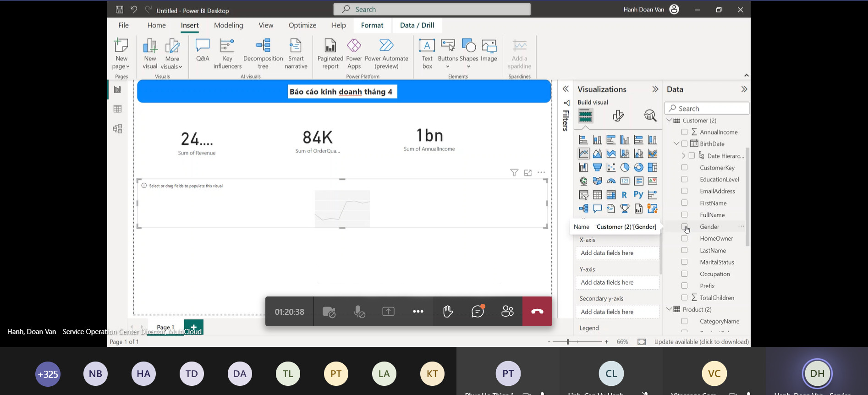
Task: Add a Q&A visual
Action: click(x=203, y=50)
